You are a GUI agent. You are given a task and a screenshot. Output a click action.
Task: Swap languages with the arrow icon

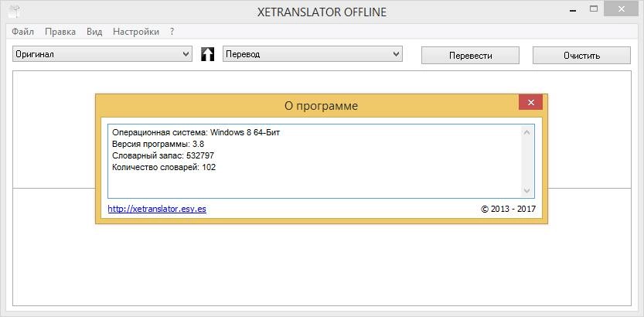207,54
